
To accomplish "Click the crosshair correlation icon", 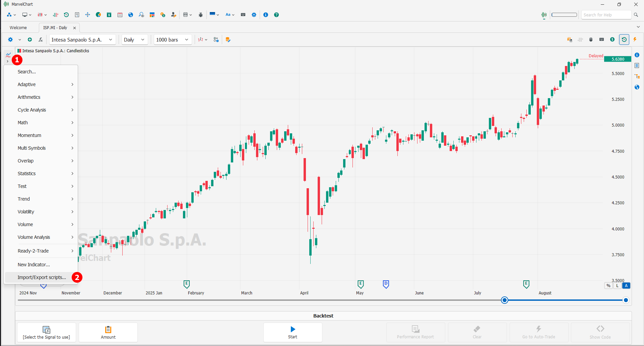I will tap(88, 15).
